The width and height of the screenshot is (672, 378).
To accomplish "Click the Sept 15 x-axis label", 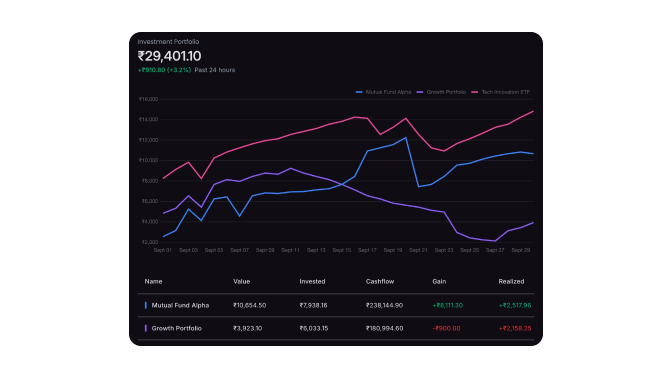I will 342,250.
